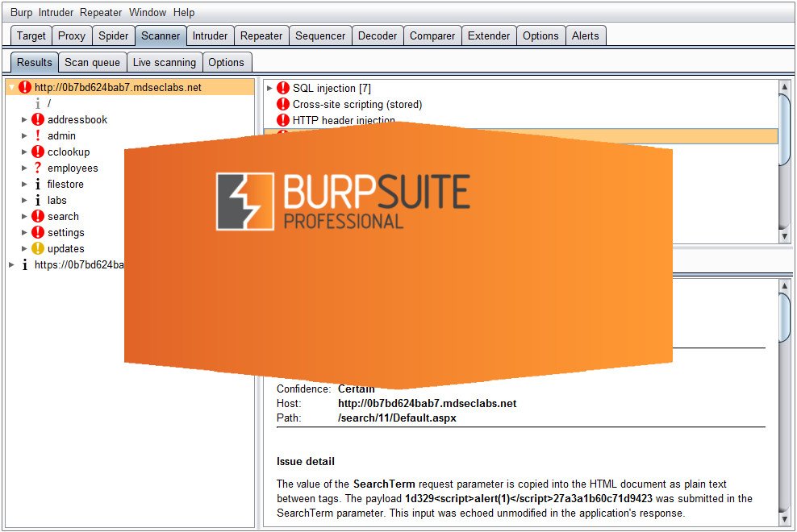The height and width of the screenshot is (532, 797).
Task: Select the settings entry in the tree
Action: (66, 232)
